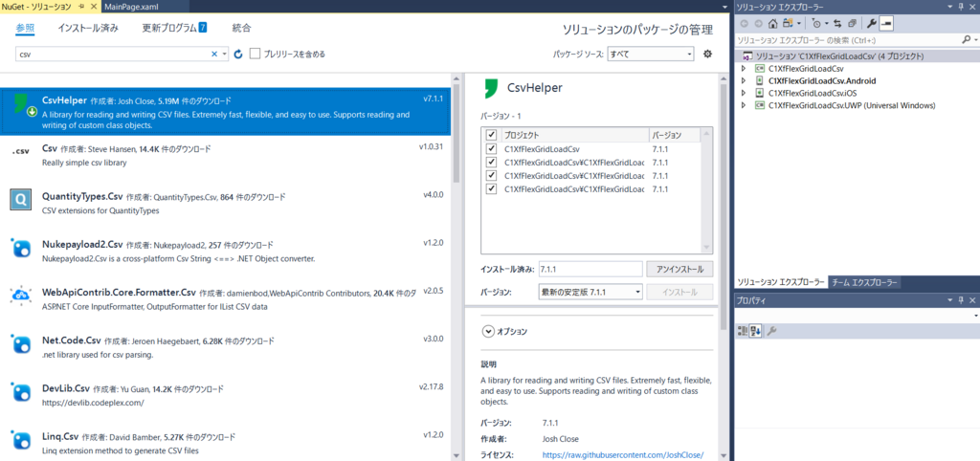Click Install (インストール) button
Viewport: 980px width, 461px height.
point(680,292)
